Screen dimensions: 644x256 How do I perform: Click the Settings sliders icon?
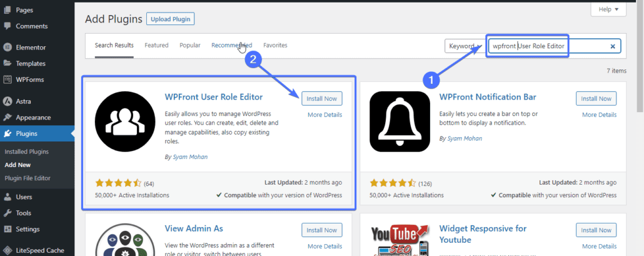[7, 229]
